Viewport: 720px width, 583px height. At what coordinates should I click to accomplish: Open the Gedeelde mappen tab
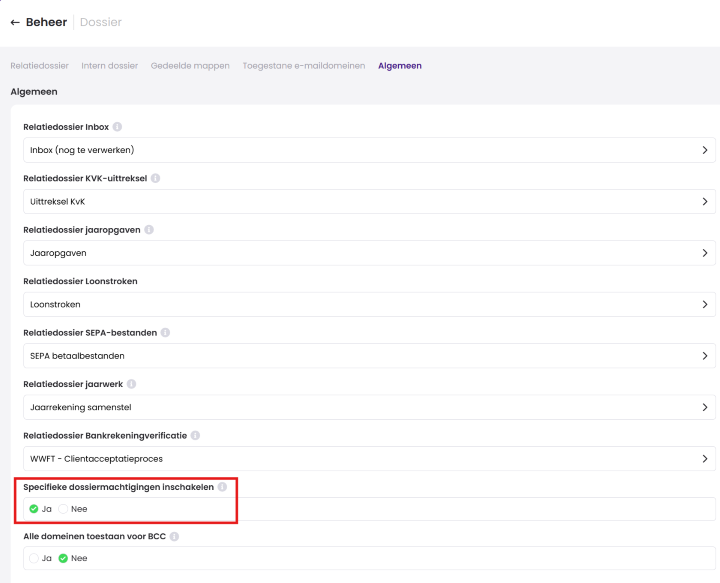point(190,66)
